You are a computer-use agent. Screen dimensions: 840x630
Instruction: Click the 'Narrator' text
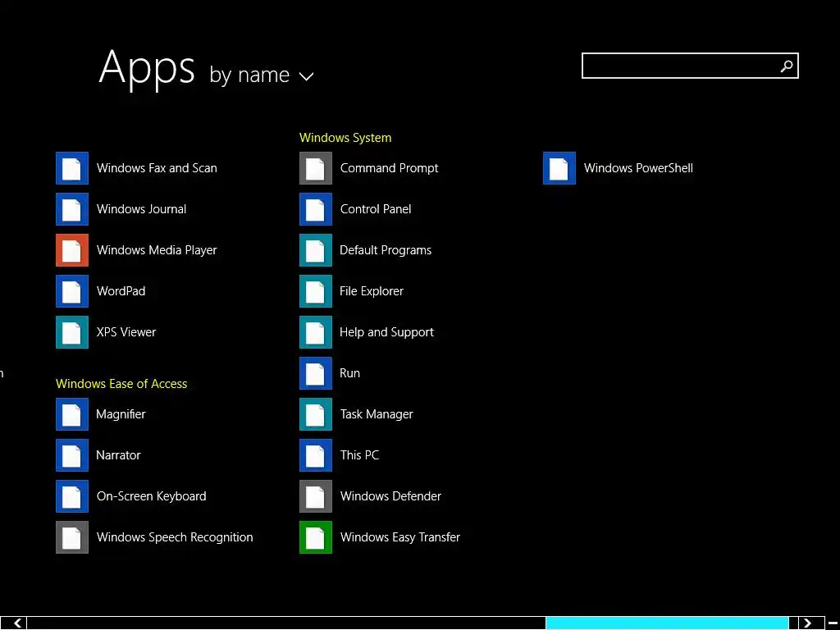pyautogui.click(x=118, y=455)
